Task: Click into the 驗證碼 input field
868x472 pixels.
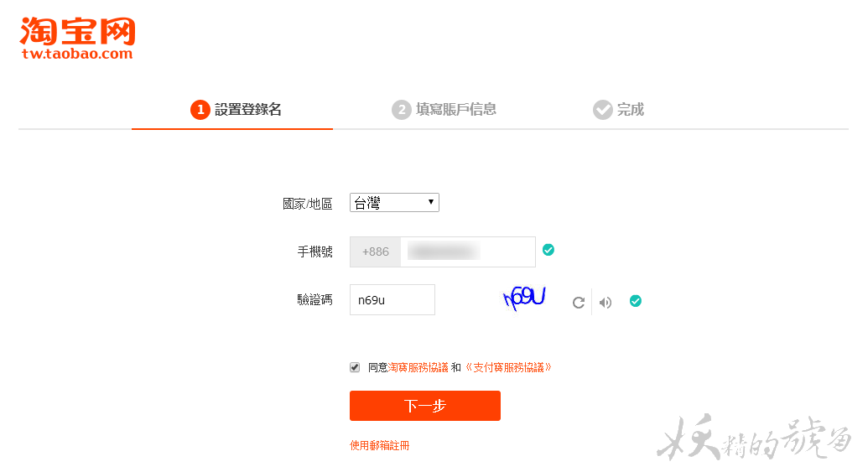Action: tap(392, 300)
